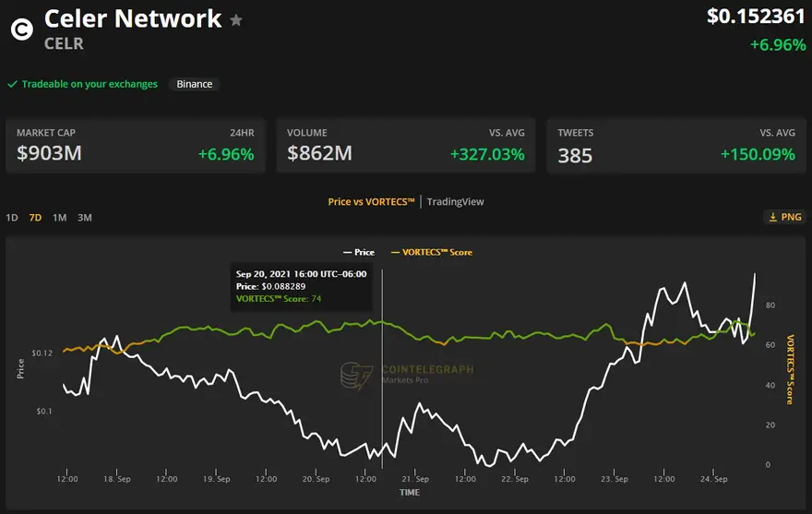Click the Tweets count 385
Screen dimensions: 812x514
click(575, 155)
